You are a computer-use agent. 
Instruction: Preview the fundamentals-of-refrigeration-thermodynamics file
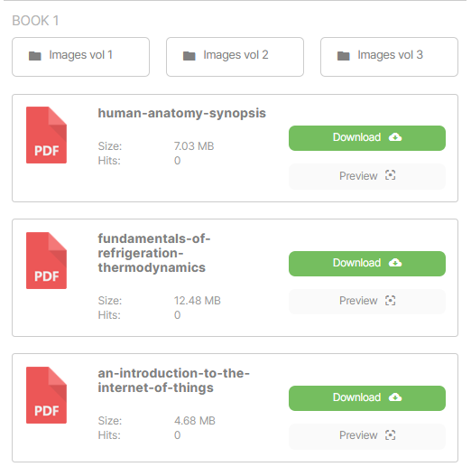(x=367, y=302)
